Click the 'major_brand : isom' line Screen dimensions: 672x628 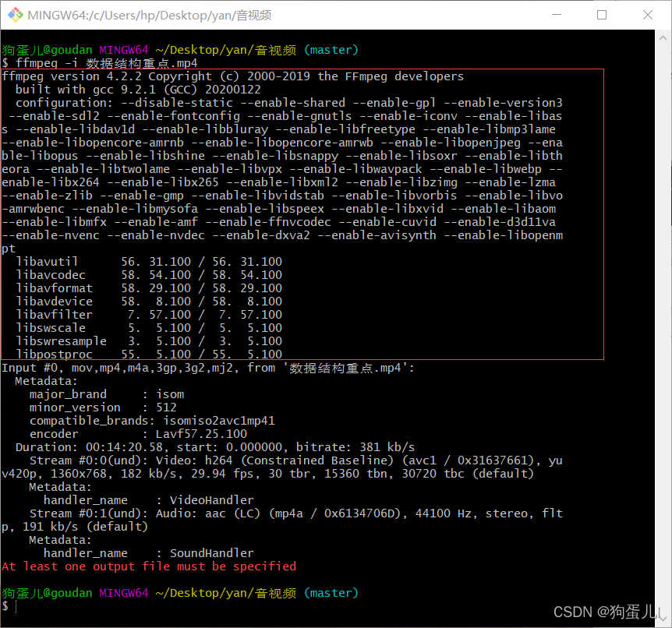[107, 394]
